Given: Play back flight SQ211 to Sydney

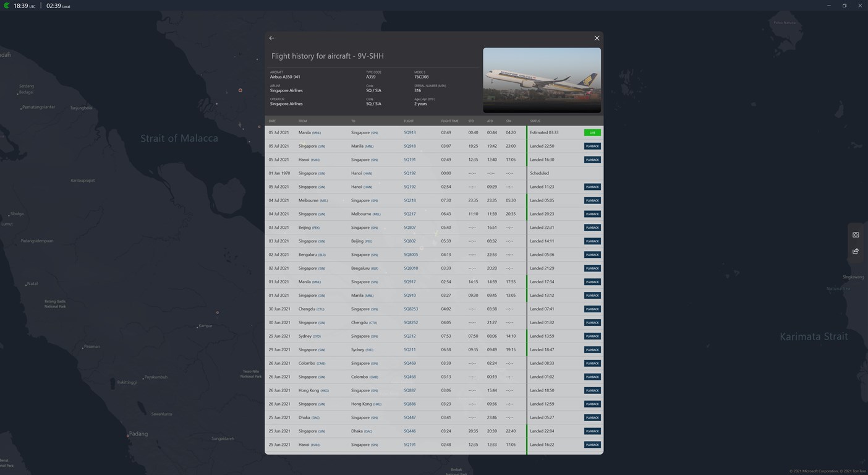Looking at the screenshot, I should click(592, 350).
